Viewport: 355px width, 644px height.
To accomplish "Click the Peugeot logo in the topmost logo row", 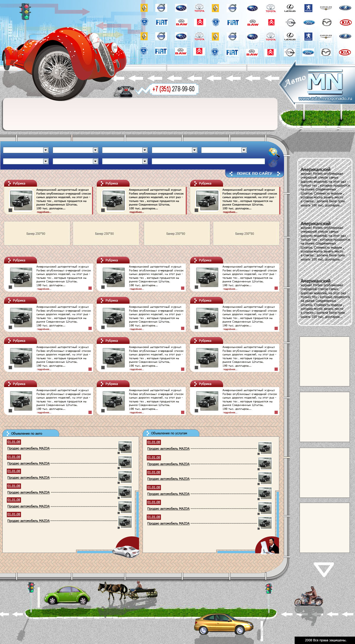I will pyautogui.click(x=308, y=8).
